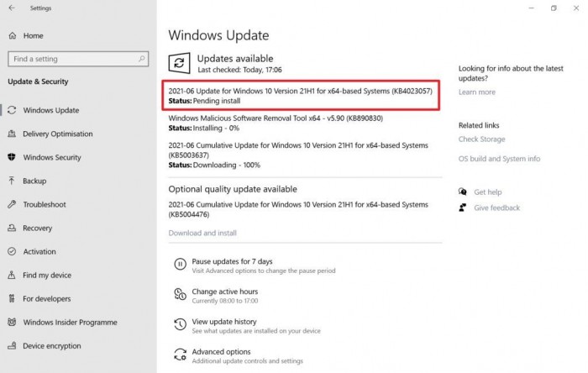Click the Give feedback link
Viewport: 588px width, 373px height.
(497, 208)
